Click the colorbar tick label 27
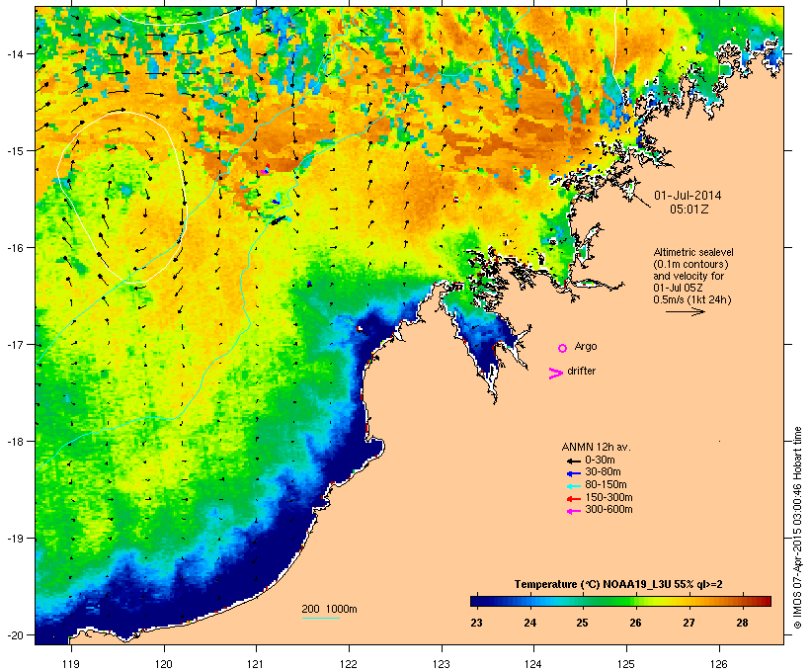The width and height of the screenshot is (810, 672). point(688,623)
